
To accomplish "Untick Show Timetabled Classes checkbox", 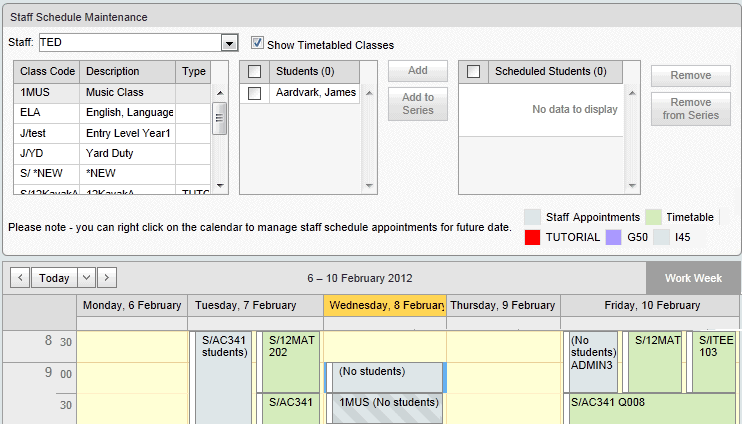I will [x=257, y=43].
